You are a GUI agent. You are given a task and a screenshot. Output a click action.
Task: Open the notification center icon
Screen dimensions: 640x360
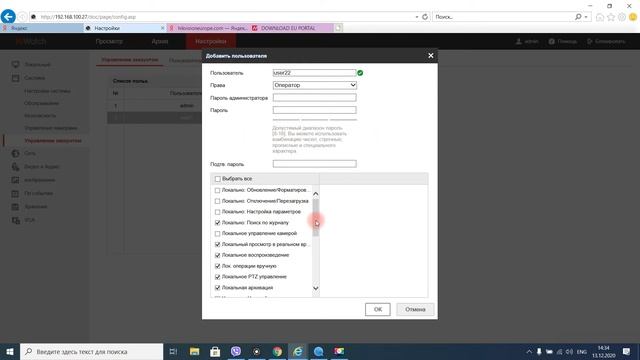coord(627,351)
